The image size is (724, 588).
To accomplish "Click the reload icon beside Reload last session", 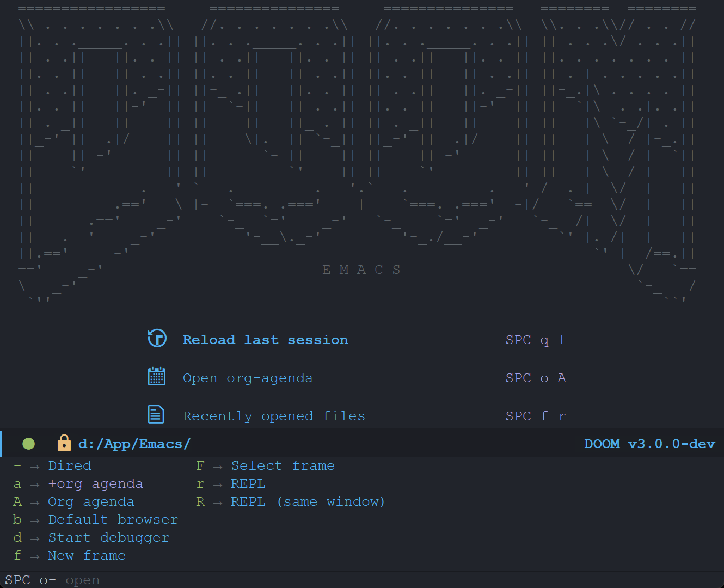I will pos(157,338).
